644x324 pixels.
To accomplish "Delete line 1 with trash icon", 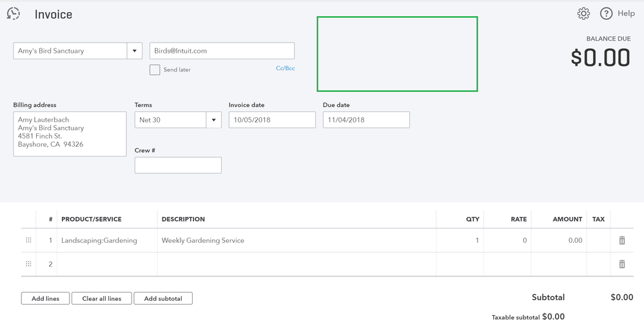I will click(622, 240).
